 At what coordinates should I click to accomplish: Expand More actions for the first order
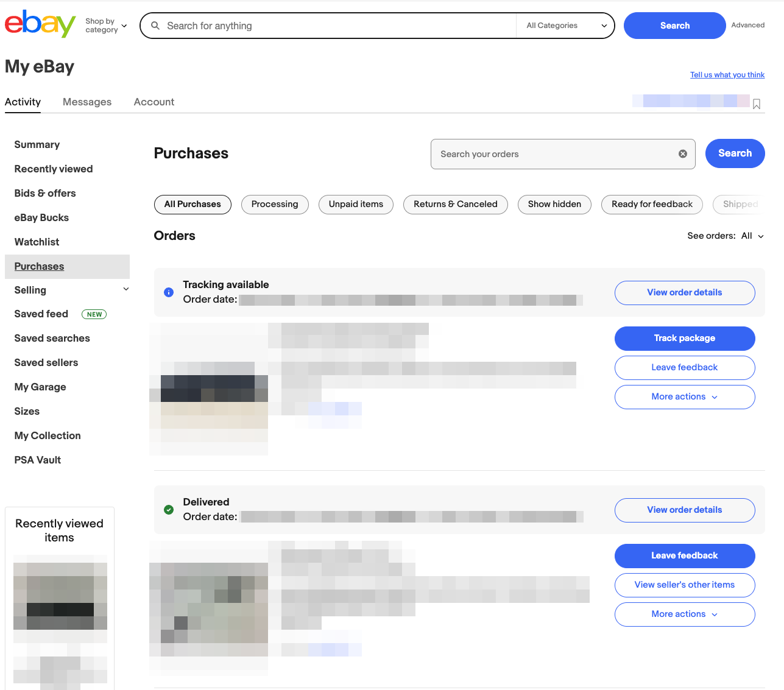point(684,397)
